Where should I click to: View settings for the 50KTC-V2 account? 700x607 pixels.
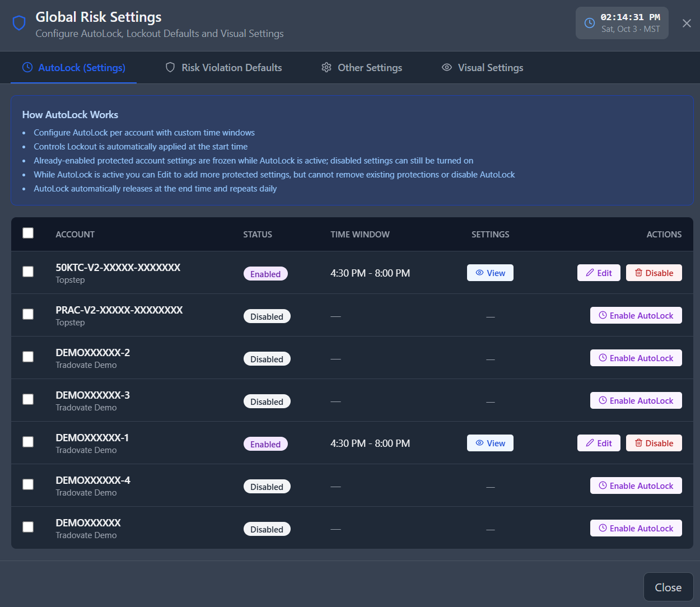tap(490, 273)
